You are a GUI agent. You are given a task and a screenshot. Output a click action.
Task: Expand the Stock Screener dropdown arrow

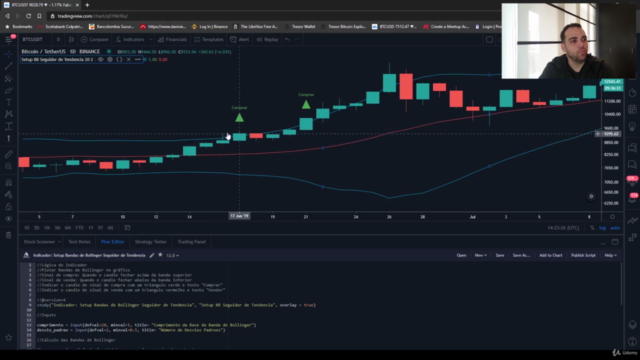tap(59, 242)
